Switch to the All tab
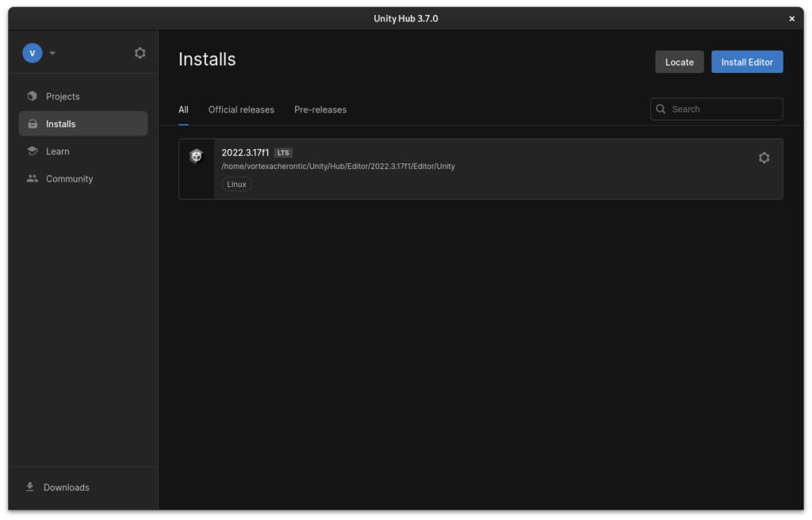The height and width of the screenshot is (520, 812). point(183,110)
